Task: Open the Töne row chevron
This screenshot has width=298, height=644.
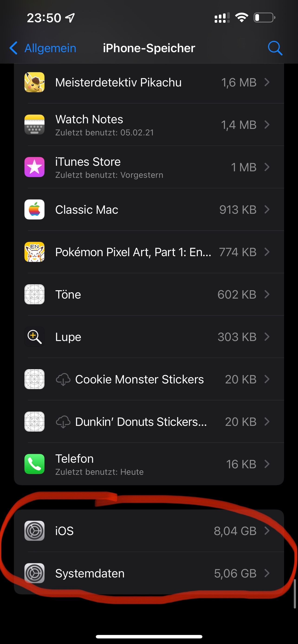Action: (267, 294)
